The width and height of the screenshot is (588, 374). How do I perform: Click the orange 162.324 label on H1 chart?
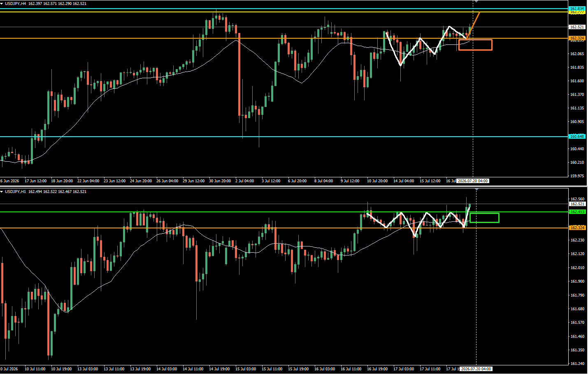577,228
